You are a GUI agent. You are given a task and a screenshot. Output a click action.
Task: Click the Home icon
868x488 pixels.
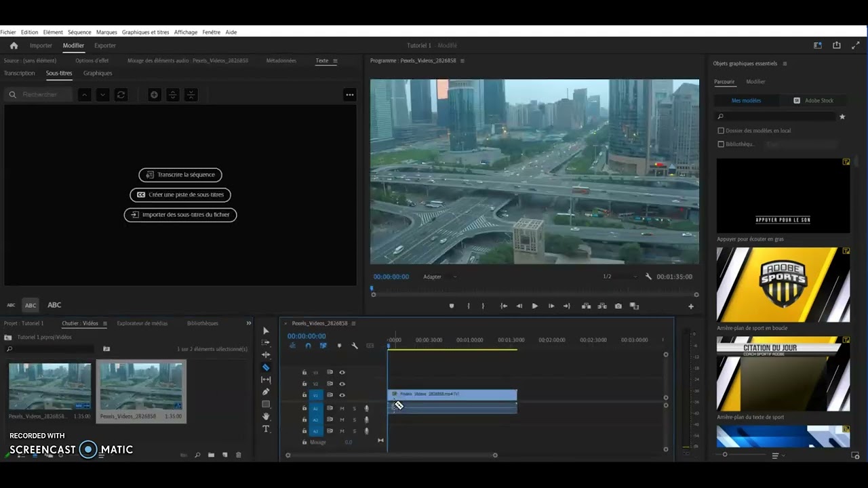coord(14,45)
